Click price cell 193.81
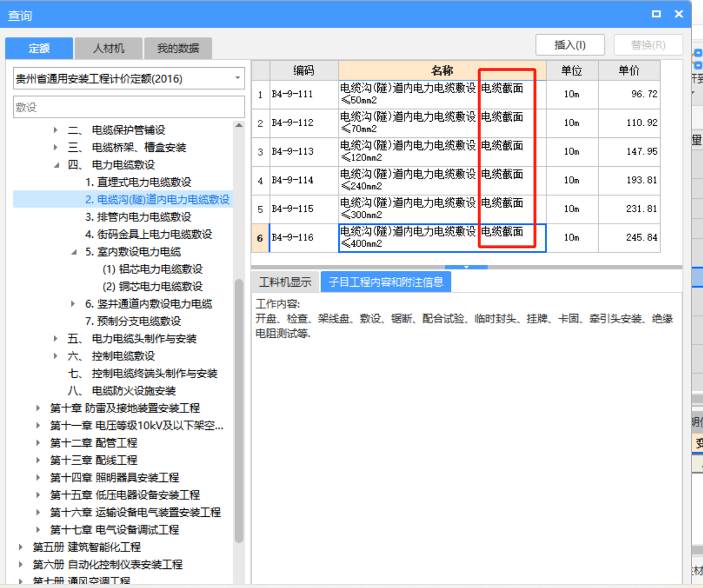 [629, 180]
